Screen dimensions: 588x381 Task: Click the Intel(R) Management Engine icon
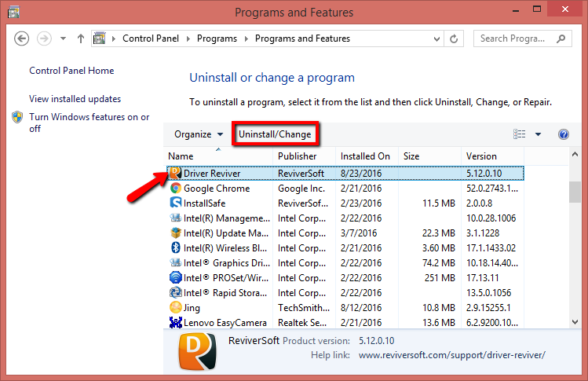coord(176,218)
